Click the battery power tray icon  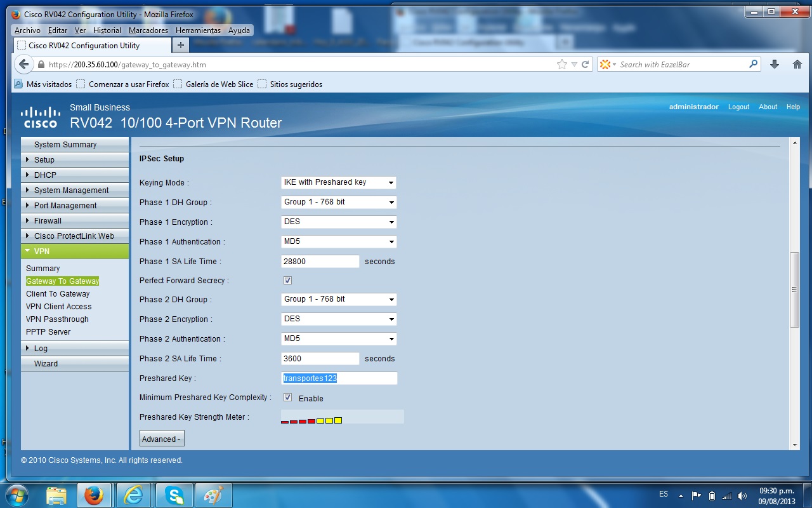tap(712, 496)
